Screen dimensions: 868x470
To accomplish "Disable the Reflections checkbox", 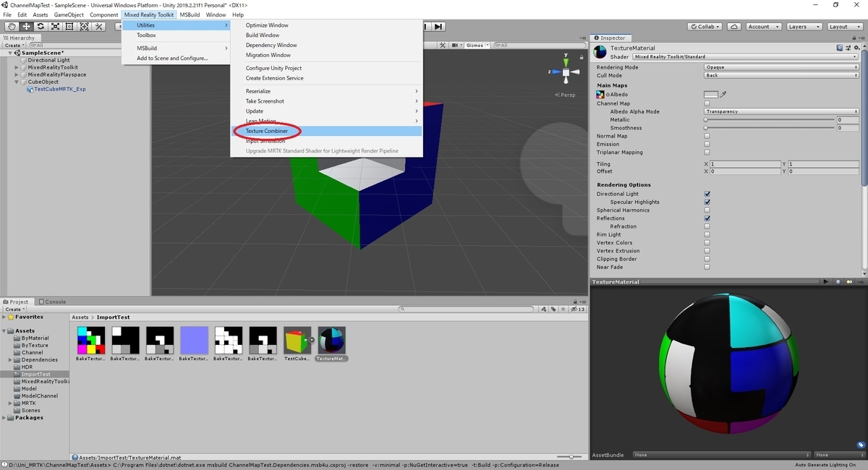I will point(707,218).
